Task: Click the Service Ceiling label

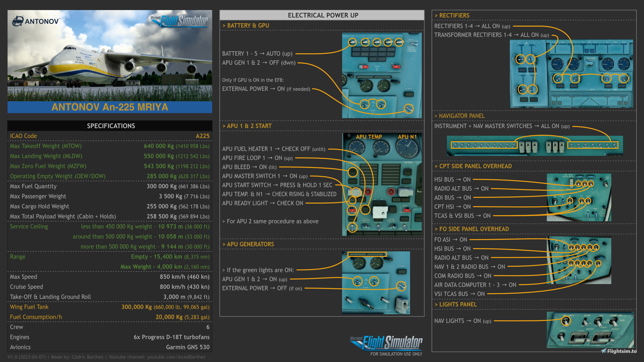Action: pos(29,227)
